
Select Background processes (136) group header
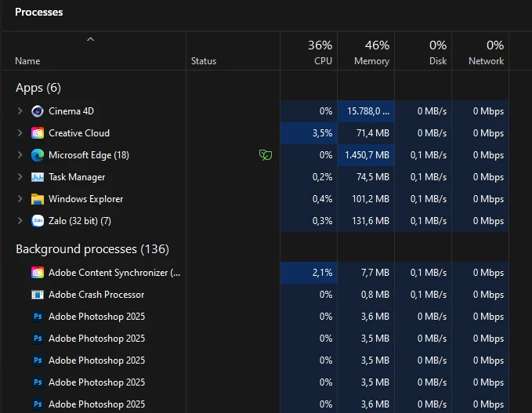coord(92,249)
